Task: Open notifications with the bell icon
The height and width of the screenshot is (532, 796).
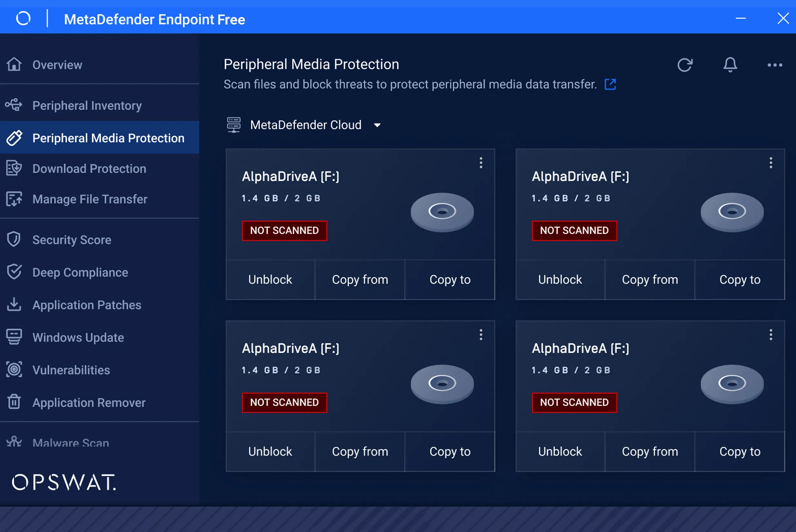Action: pos(730,65)
